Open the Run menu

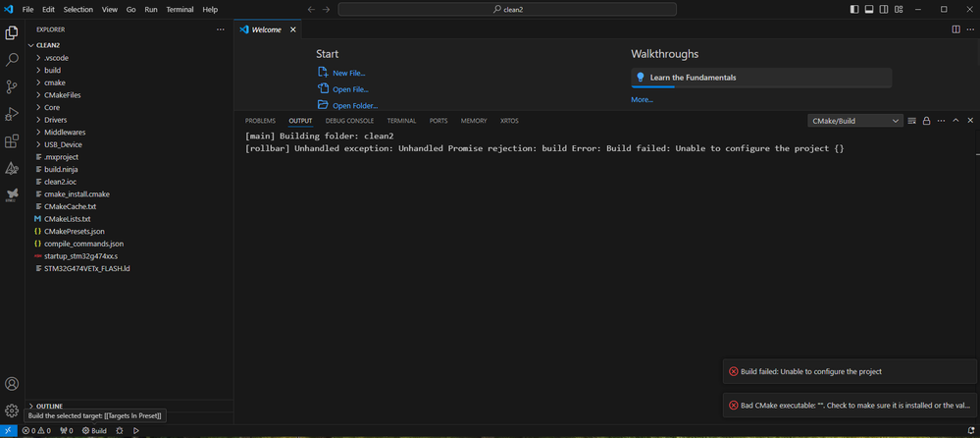[x=151, y=10]
